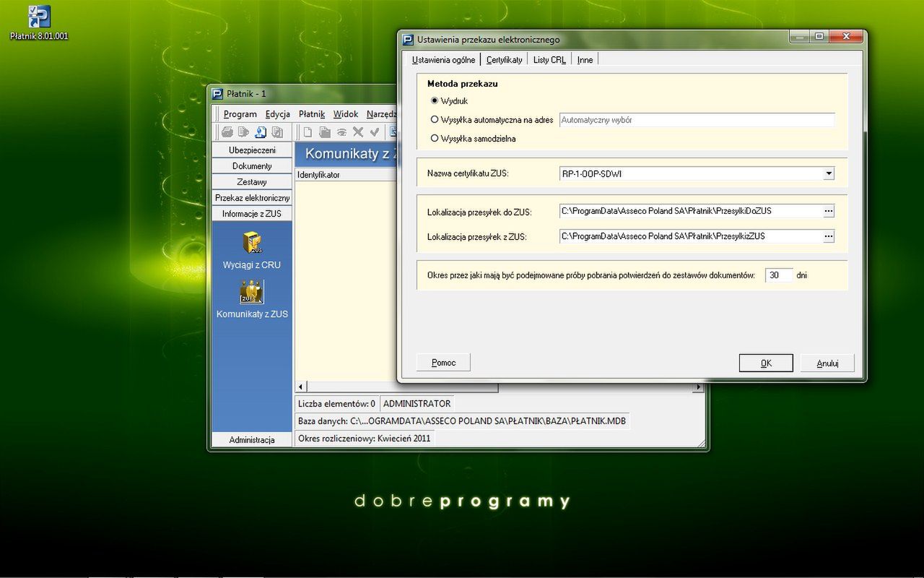Click the X delete toolbar icon
The image size is (924, 578).
358,132
